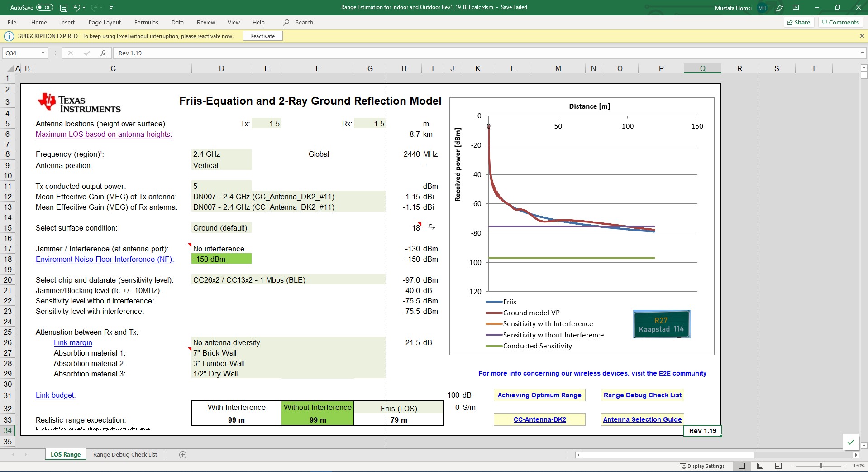The width and height of the screenshot is (868, 472).
Task: Open the Help ribbon tab
Action: click(x=258, y=22)
